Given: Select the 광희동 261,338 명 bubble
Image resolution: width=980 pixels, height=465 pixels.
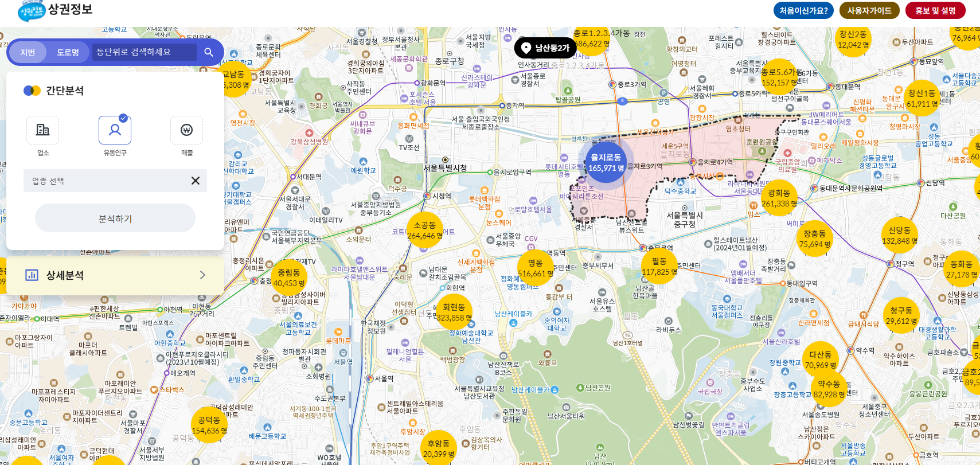Looking at the screenshot, I should (779, 198).
